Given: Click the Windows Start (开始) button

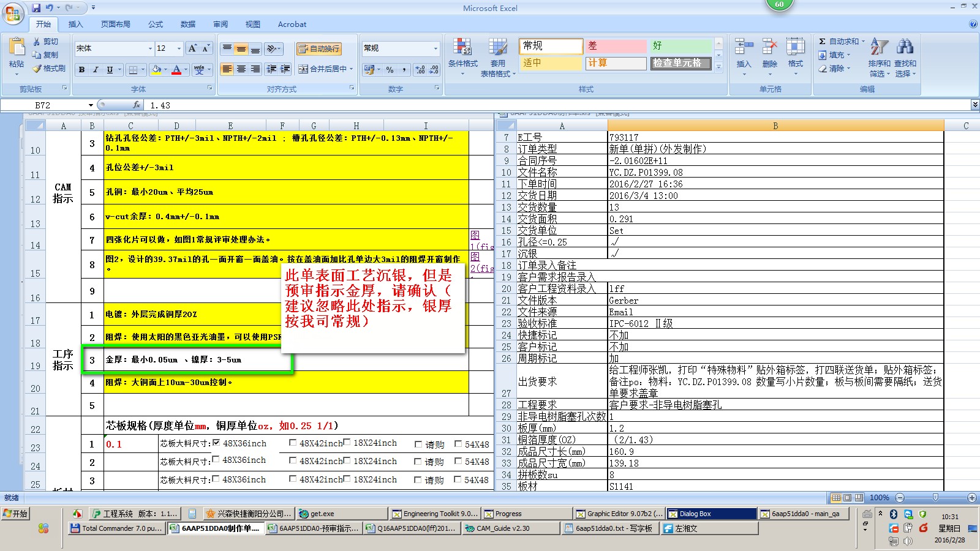Looking at the screenshot, I should click(x=16, y=514).
